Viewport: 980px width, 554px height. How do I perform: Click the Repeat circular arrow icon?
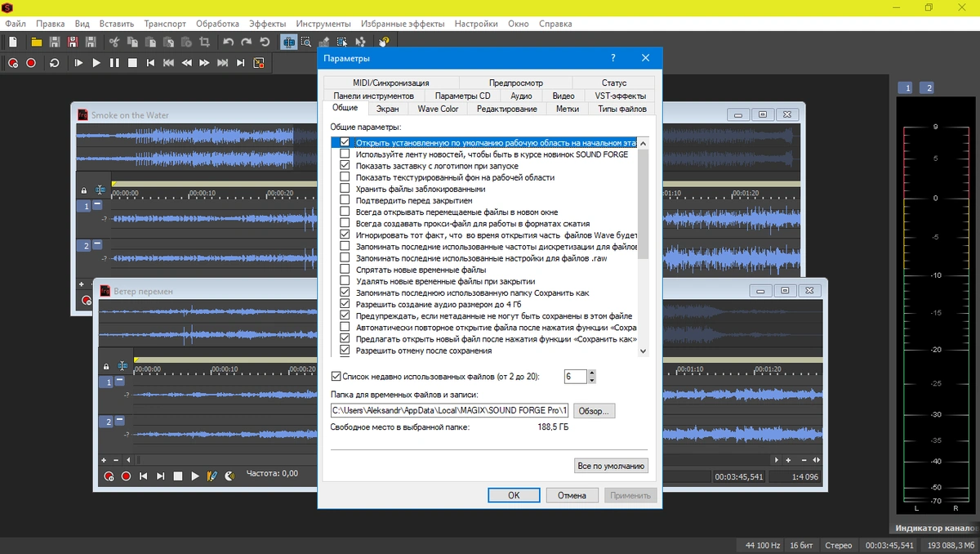(x=265, y=42)
